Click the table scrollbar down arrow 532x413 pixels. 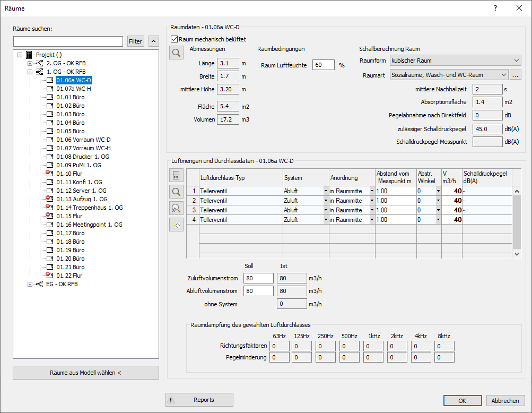pyautogui.click(x=517, y=254)
